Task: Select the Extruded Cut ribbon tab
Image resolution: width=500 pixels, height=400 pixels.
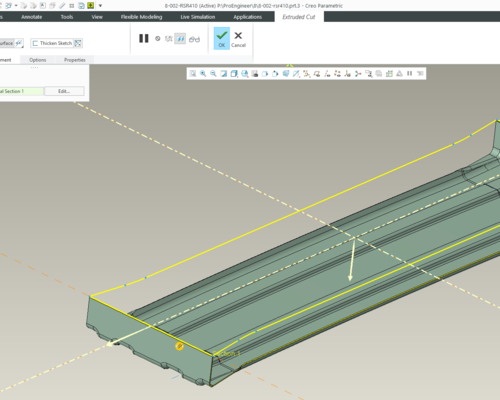Action: click(x=299, y=17)
